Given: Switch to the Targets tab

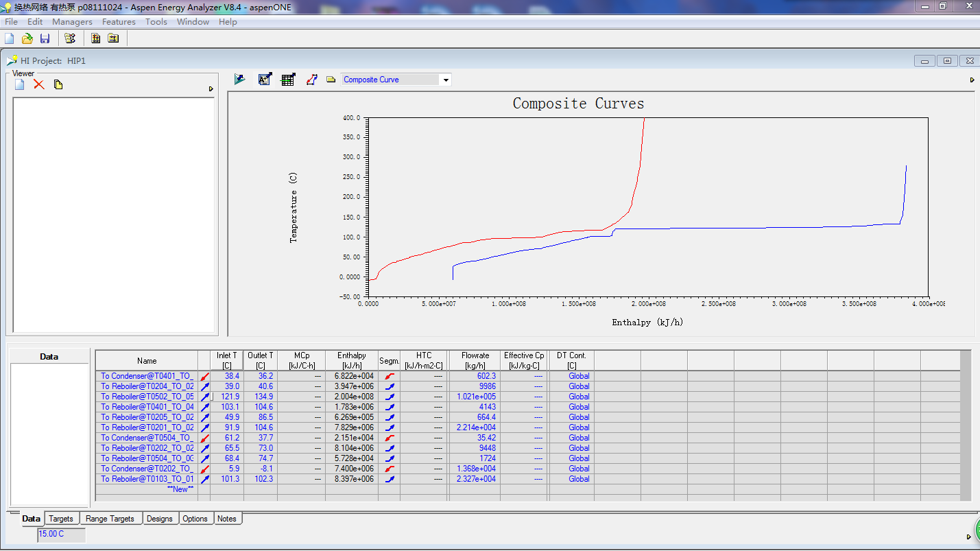Looking at the screenshot, I should pos(61,519).
